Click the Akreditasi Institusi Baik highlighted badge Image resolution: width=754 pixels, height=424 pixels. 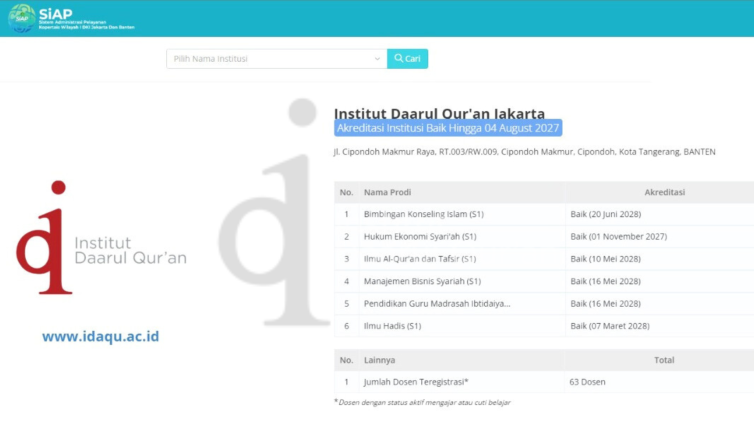(448, 128)
